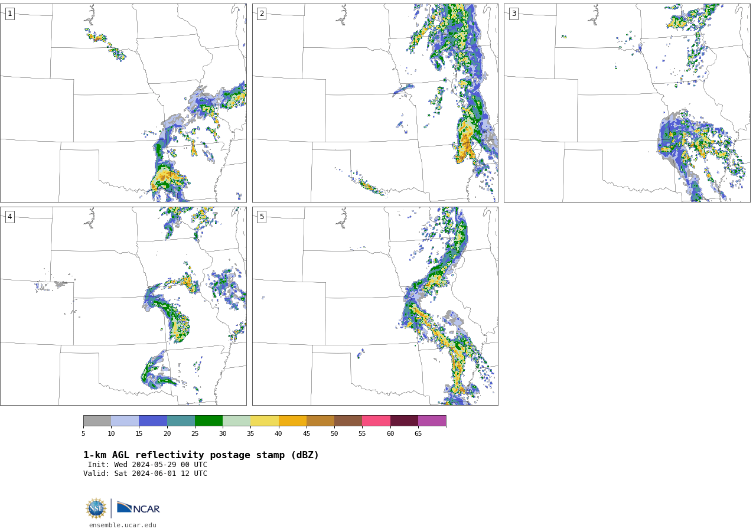The width and height of the screenshot is (756, 532).
Task: Click the blue 15-20 dBZ swatch
Action: 153,420
